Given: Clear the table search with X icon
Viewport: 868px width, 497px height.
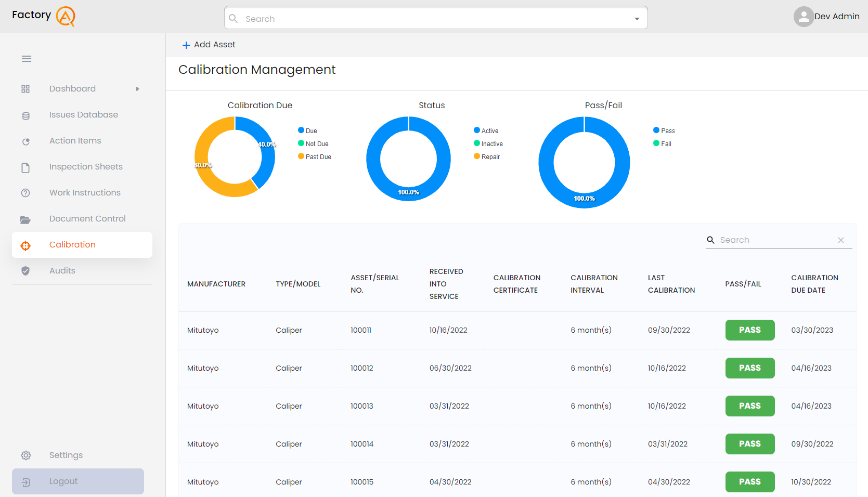Looking at the screenshot, I should point(841,240).
